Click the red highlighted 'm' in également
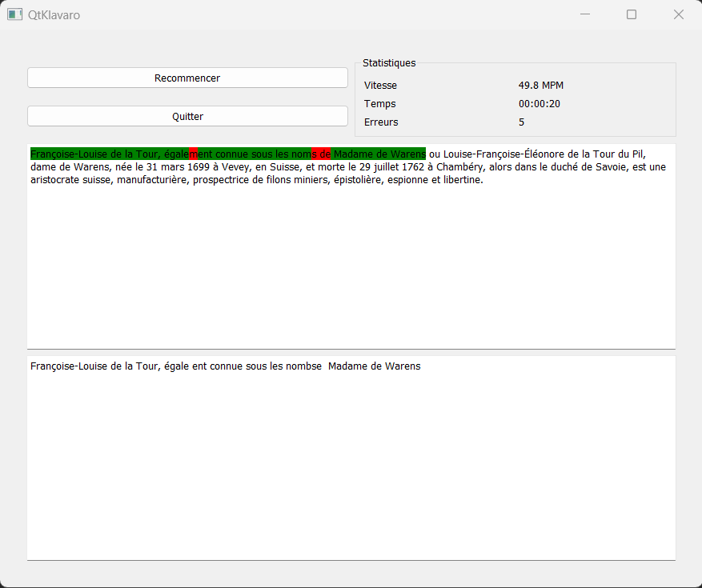This screenshot has width=702, height=588. [x=193, y=154]
